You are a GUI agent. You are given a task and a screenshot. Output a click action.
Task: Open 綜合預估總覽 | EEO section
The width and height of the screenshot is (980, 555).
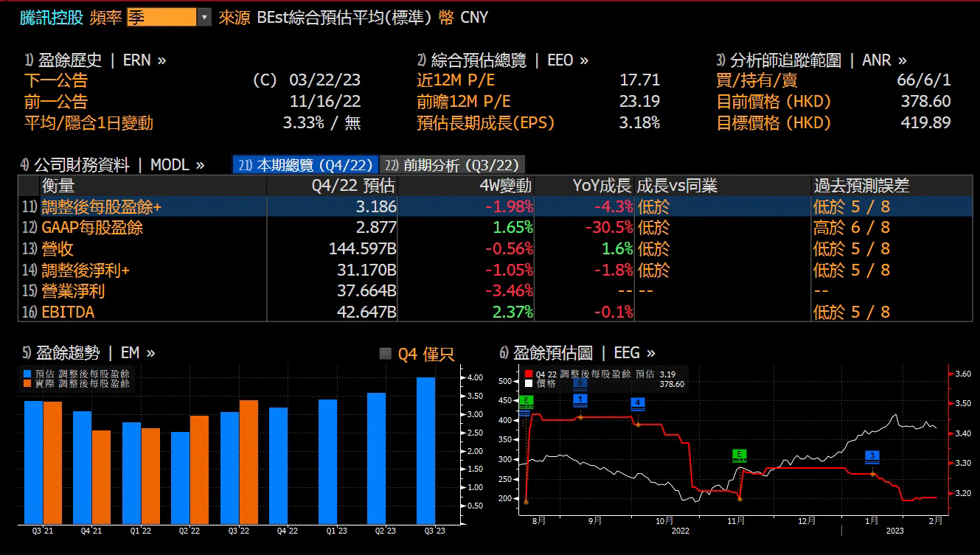[503, 60]
